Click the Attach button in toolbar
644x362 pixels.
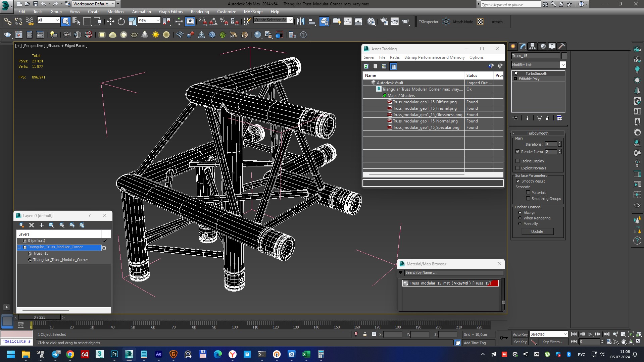497,22
